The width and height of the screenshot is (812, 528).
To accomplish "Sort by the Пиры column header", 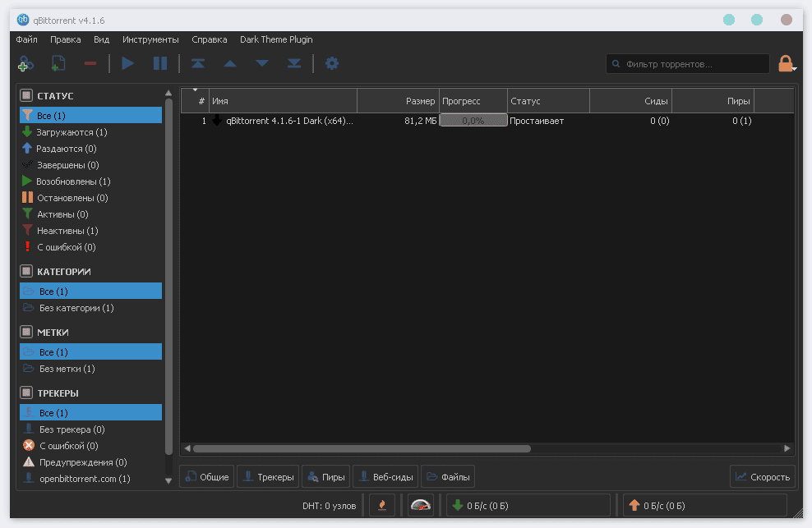I will point(713,101).
